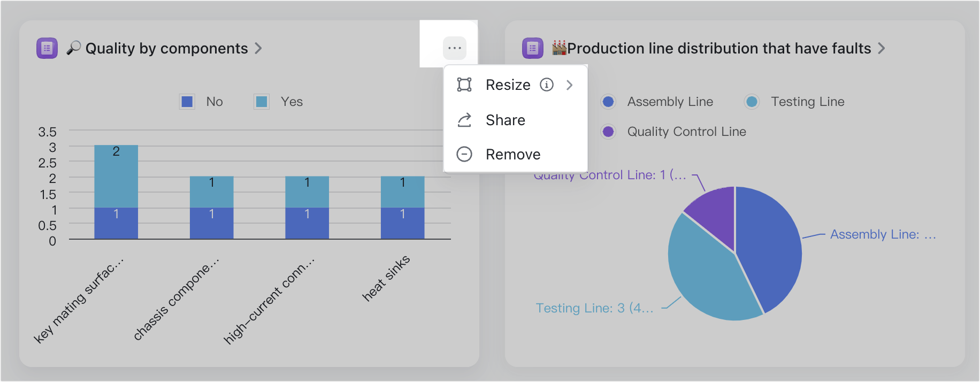The height and width of the screenshot is (382, 980).
Task: Click the info icon beside Resize
Action: click(547, 85)
